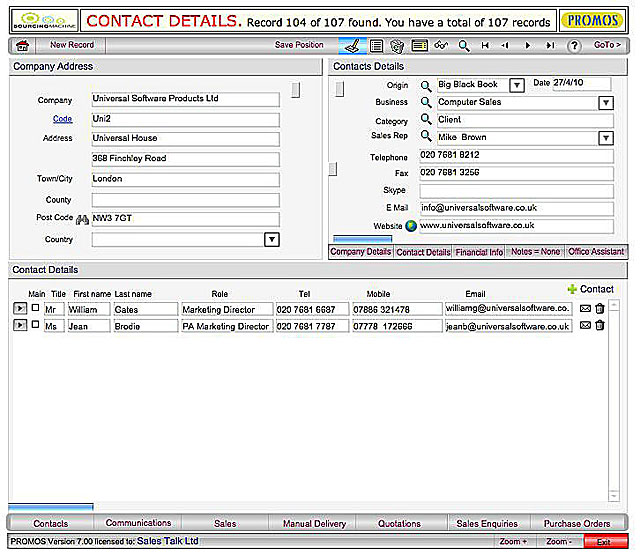Search Sales Rep with magnifier icon

tap(426, 136)
